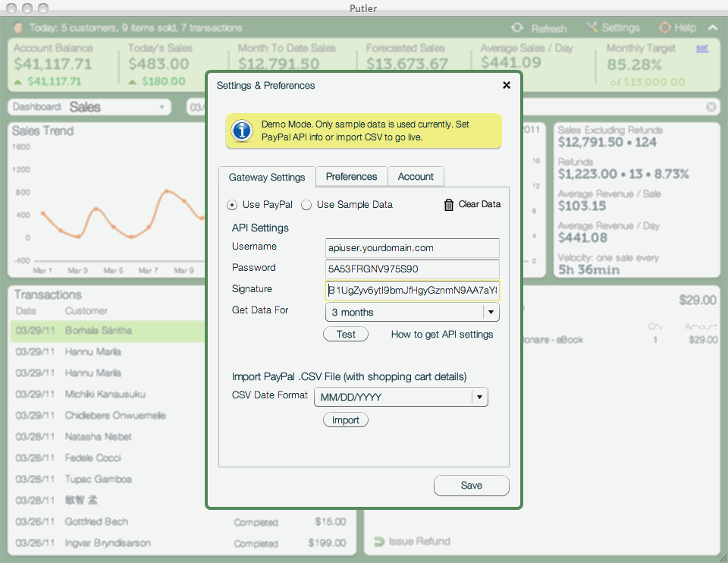Click the Password input field
728x563 pixels.
(x=413, y=269)
